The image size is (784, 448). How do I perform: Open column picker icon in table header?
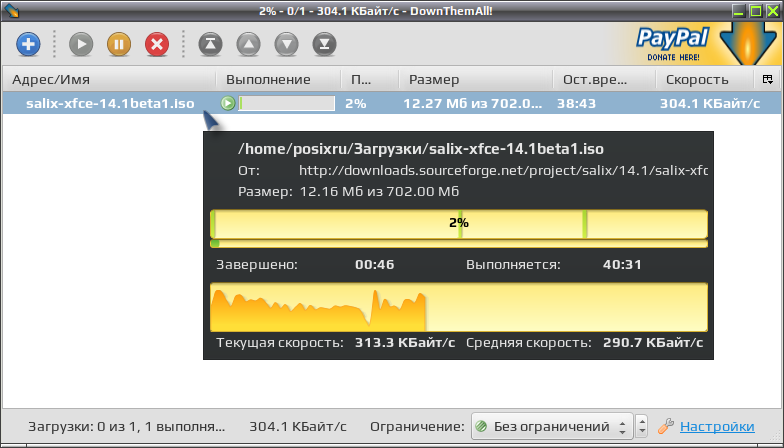tap(768, 79)
